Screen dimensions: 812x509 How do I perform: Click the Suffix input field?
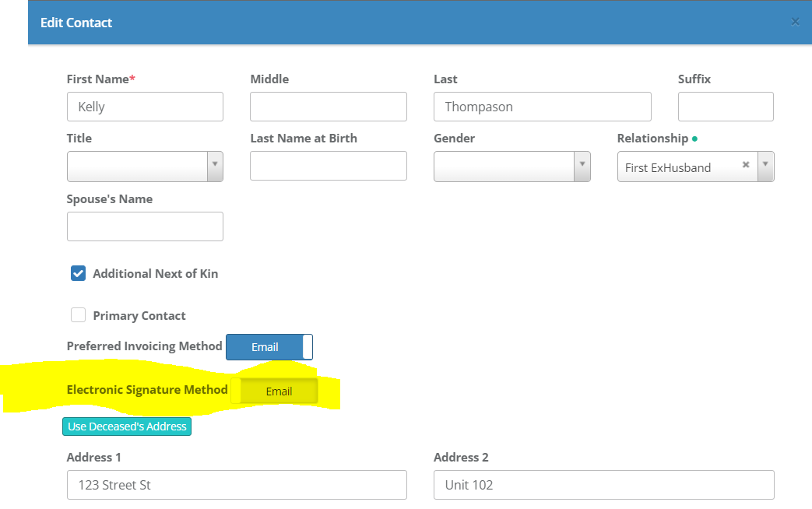click(725, 106)
